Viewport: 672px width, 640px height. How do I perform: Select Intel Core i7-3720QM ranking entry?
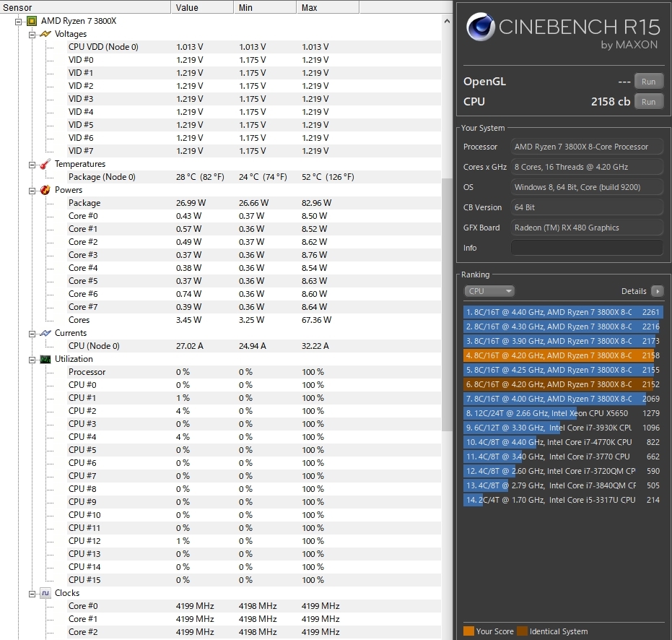point(563,471)
